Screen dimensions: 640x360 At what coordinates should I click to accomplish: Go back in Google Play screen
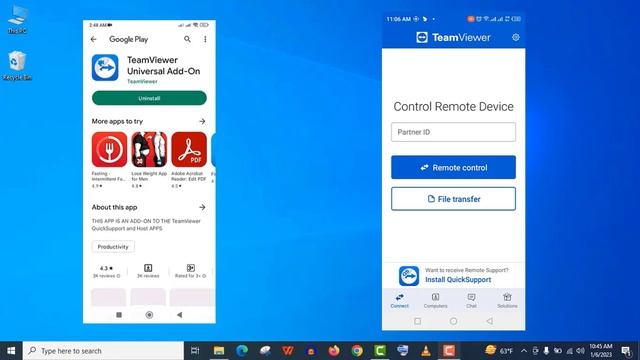93,39
